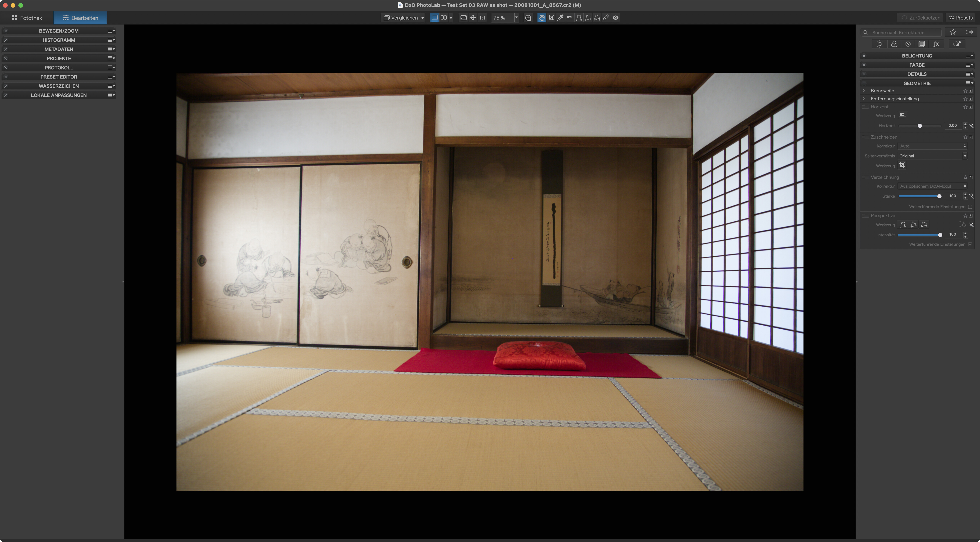Screen dimensions: 980x542
Task: Click the side-by-side view mode icon
Action: point(444,17)
